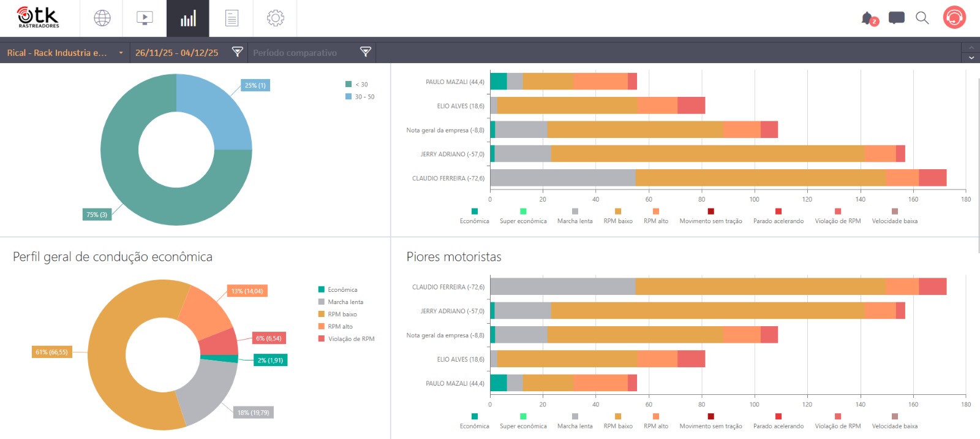Open the 26/11/25 - 04/12/25 date range picker

[176, 53]
